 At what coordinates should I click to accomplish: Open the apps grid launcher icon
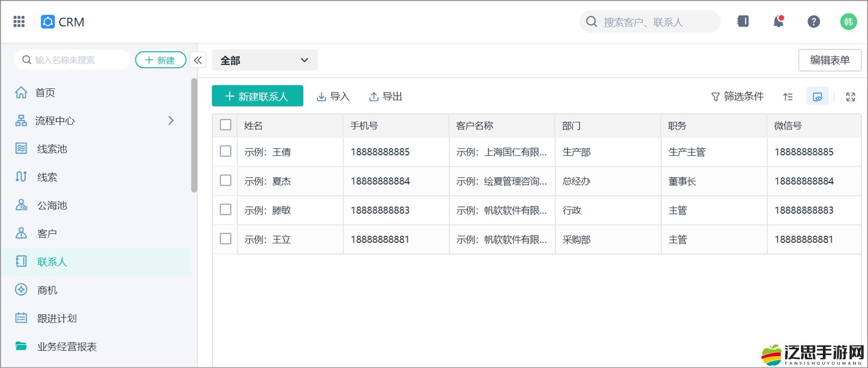click(19, 22)
